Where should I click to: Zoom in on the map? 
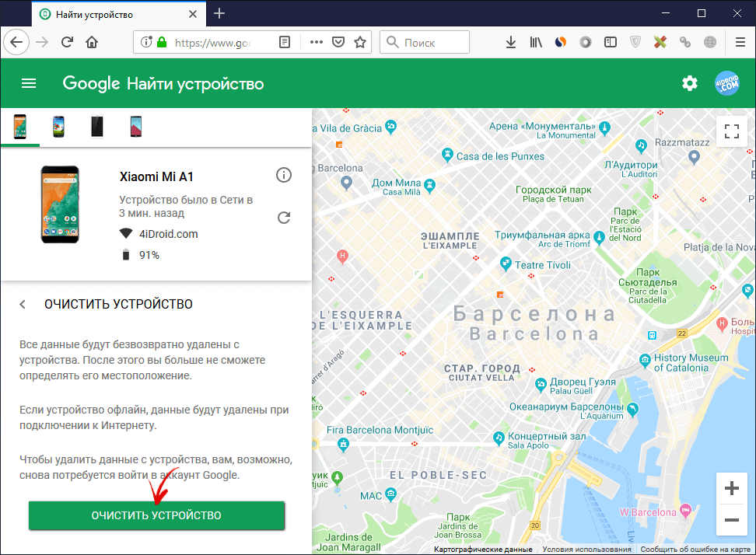[731, 489]
